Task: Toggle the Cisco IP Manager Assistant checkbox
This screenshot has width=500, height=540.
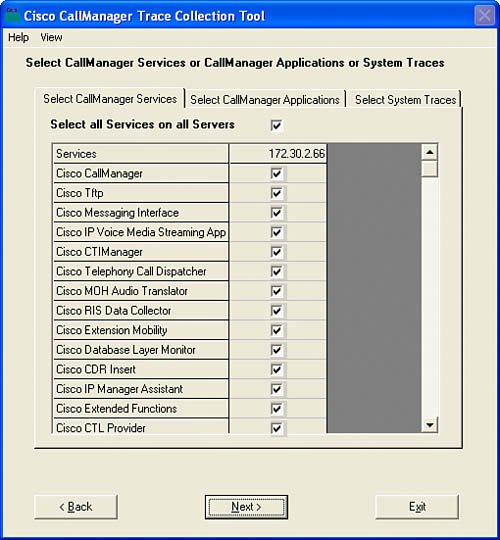Action: pyautogui.click(x=277, y=389)
